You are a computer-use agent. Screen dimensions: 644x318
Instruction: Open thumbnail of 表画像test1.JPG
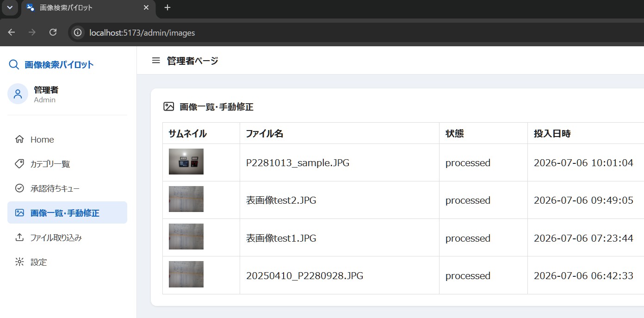pos(186,237)
